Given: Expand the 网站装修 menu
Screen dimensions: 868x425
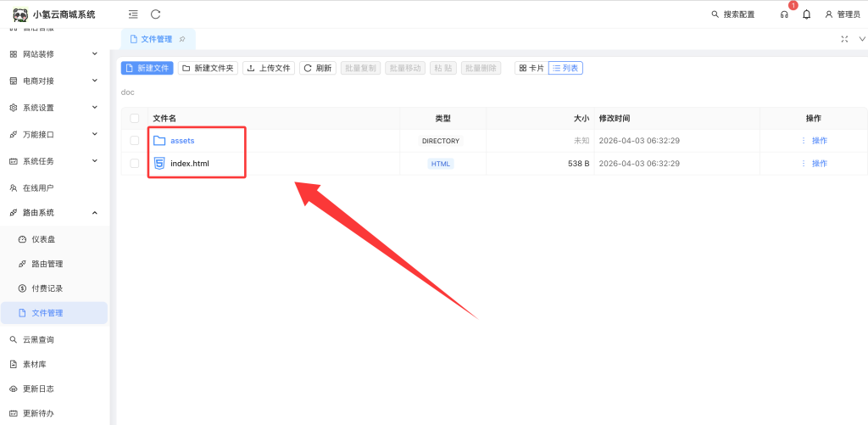Looking at the screenshot, I should tap(54, 54).
